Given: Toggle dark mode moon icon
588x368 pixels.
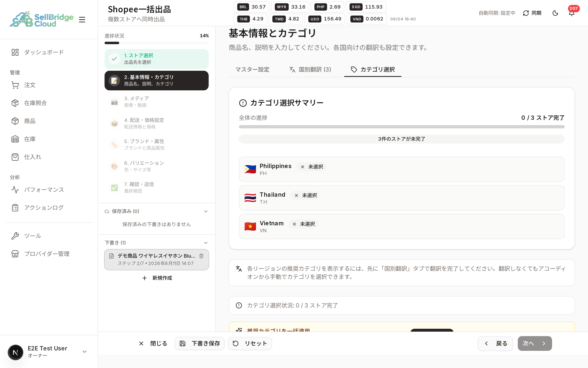Looking at the screenshot, I should click(556, 13).
